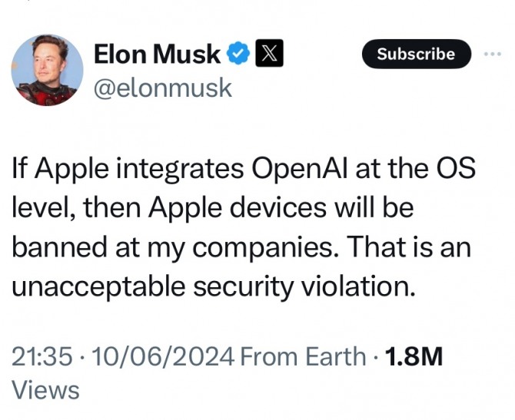Click the 10/06/2024 post date
515x420 pixels.
161,356
